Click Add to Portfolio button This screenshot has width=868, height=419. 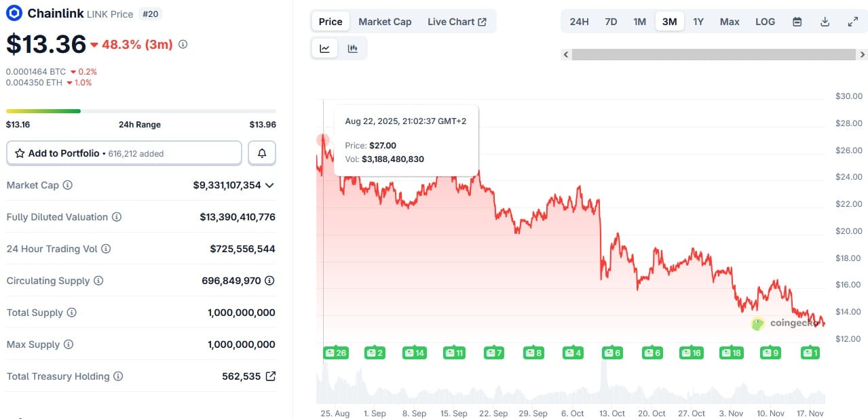tap(124, 153)
